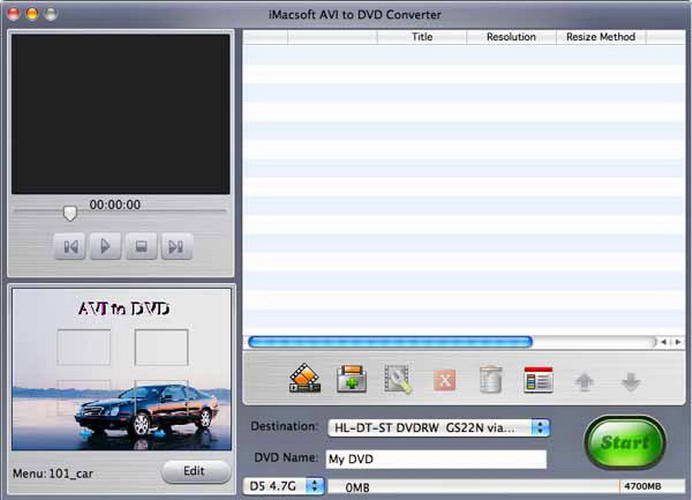The height and width of the screenshot is (500, 692).
Task: Click the disc capacity usage bar showing 0MB
Action: [506, 486]
